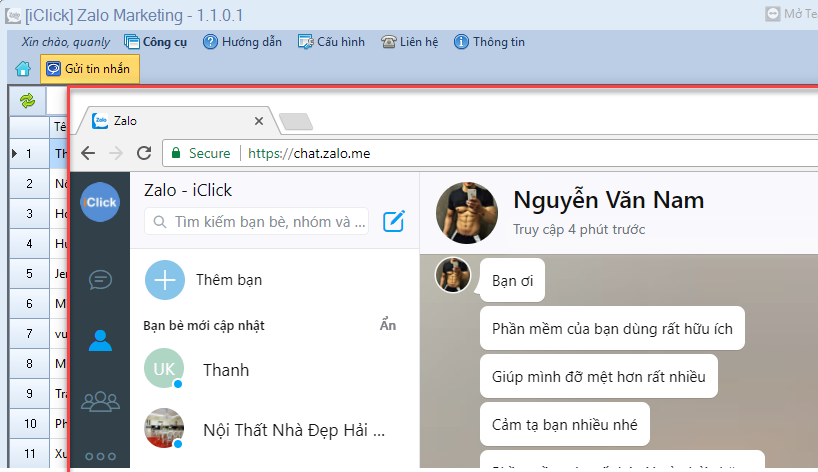Click the message 'Cảm tạ bạn nhiều nhé'
The image size is (818, 472).
pos(565,425)
